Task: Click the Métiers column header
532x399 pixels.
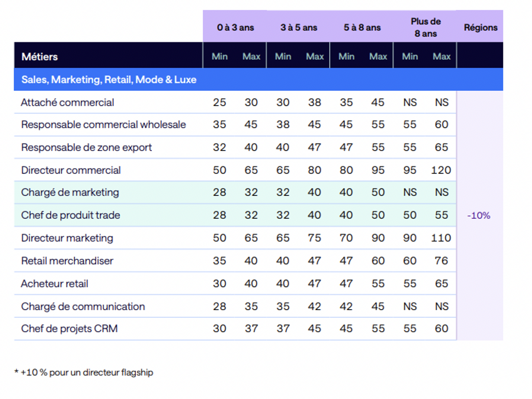Action: click(x=40, y=57)
